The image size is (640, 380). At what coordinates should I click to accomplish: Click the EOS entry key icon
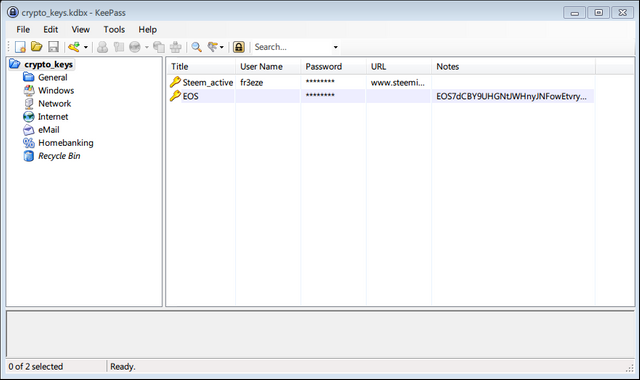click(175, 96)
